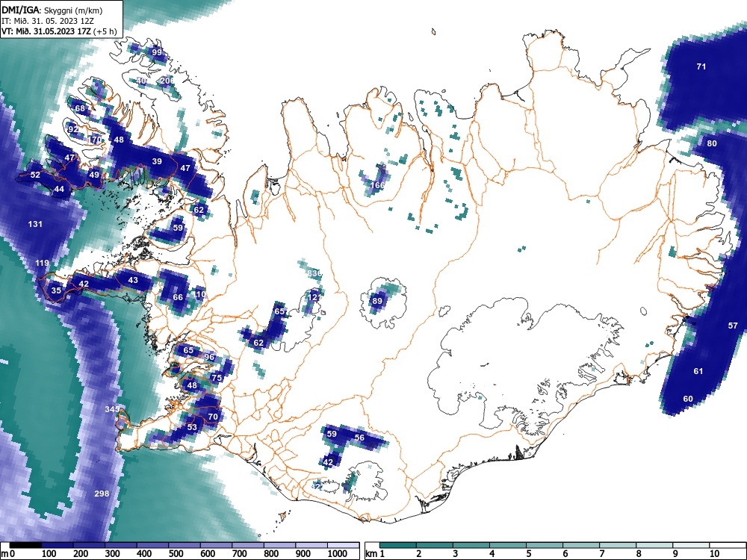This screenshot has height=560, width=747.
Task: Click the '800' label in the metre legend
Action: pos(271,553)
